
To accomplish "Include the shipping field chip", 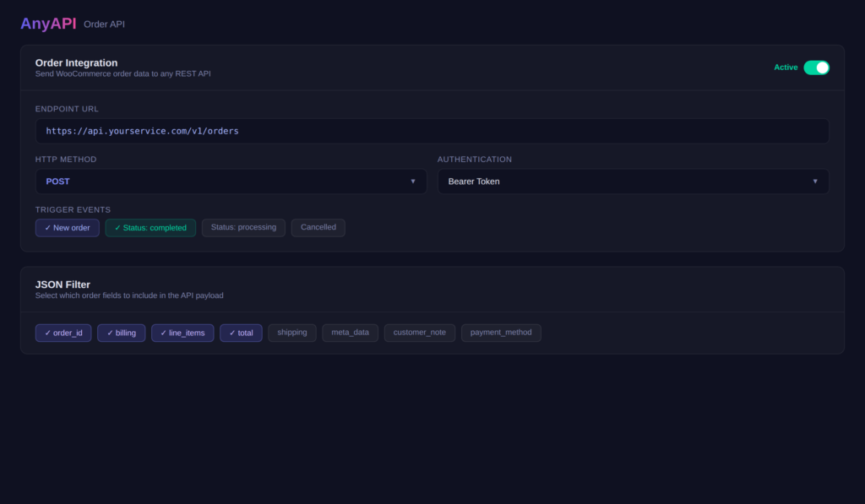I will (x=291, y=333).
